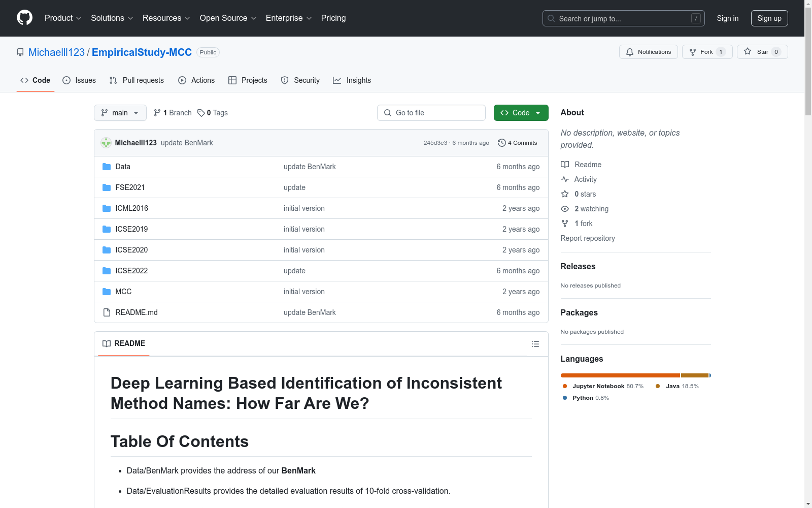Click the fork icon beside 1 fork
Screen dimensions: 812x508
(x=565, y=224)
